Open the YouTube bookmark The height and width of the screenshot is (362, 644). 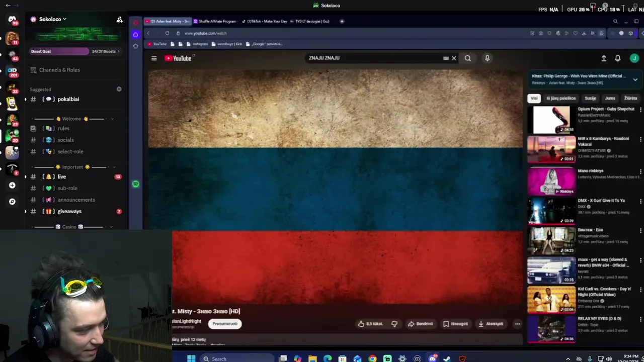[156, 44]
